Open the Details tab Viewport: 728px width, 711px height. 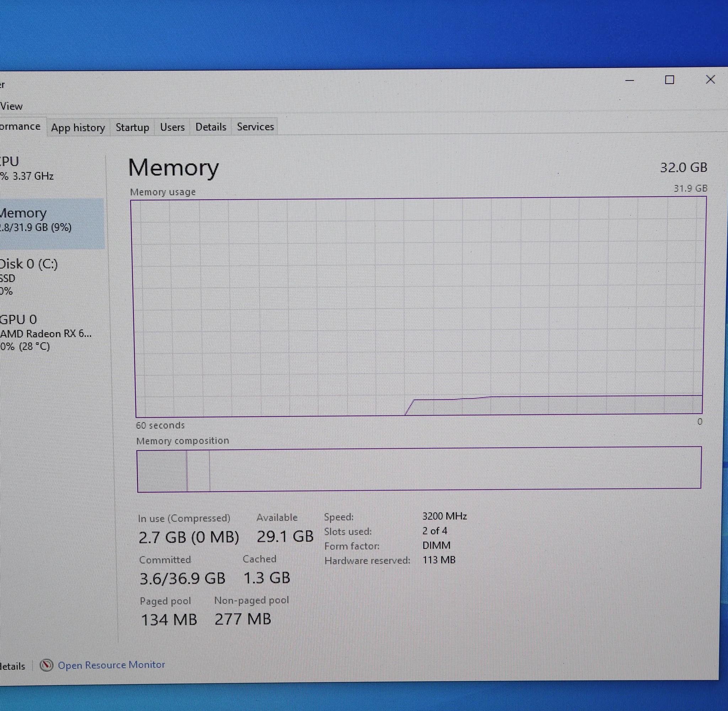click(211, 127)
